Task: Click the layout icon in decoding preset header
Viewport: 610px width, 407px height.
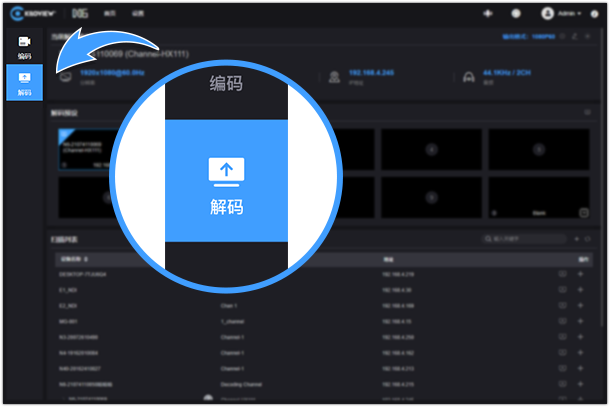Action: point(587,112)
